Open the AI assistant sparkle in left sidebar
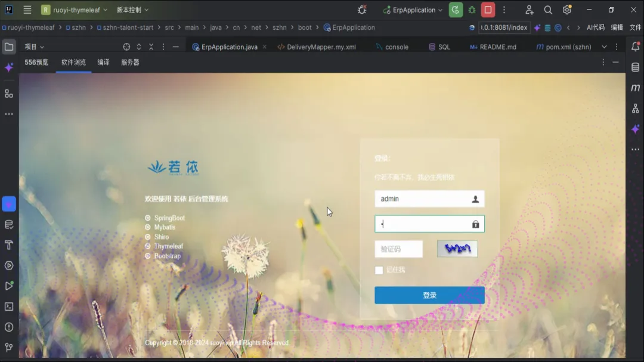The width and height of the screenshot is (644, 362). (x=8, y=67)
